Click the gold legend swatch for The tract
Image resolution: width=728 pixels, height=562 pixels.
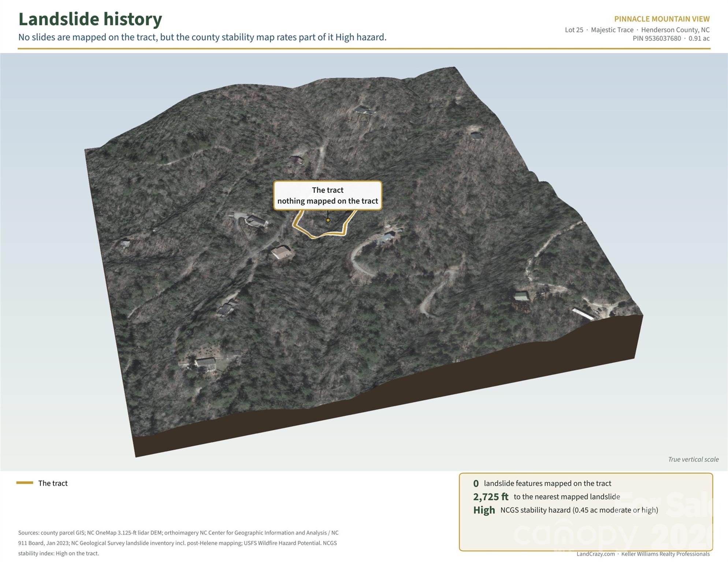click(x=25, y=483)
